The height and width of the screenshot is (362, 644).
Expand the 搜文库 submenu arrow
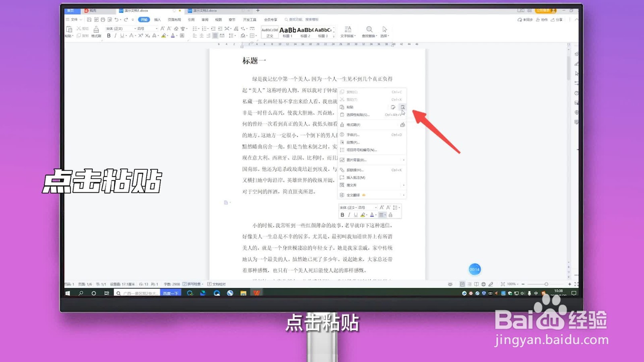click(403, 185)
